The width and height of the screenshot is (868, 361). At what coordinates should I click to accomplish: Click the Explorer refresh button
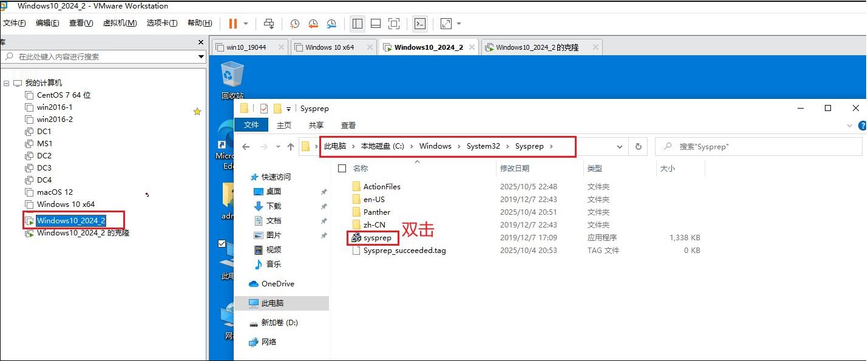(638, 146)
